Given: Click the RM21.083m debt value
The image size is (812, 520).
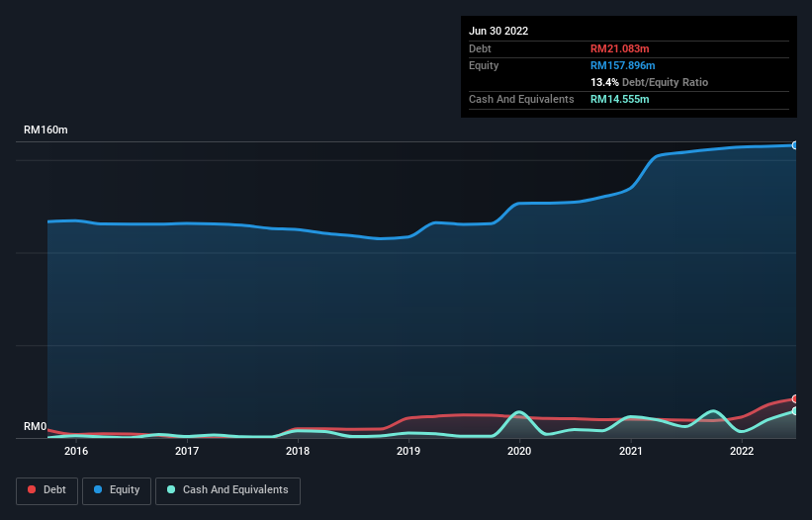Looking at the screenshot, I should (x=619, y=48).
